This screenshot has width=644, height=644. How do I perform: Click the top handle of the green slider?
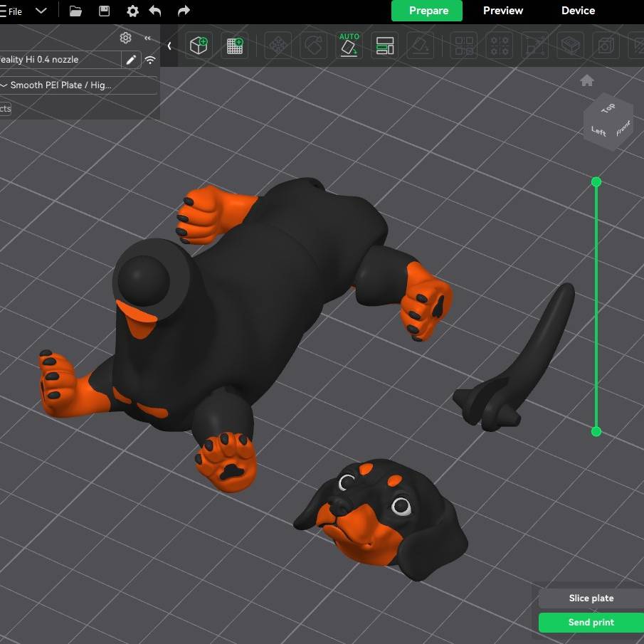pyautogui.click(x=596, y=182)
